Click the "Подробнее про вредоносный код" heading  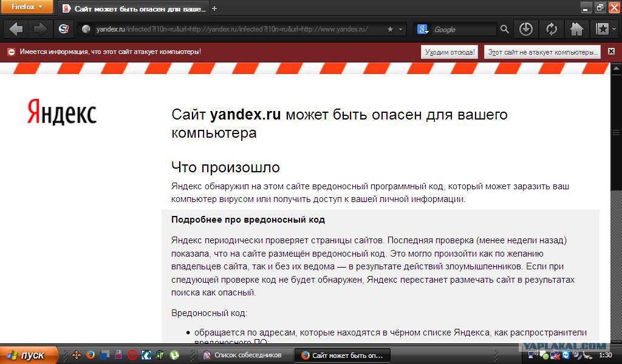point(248,220)
